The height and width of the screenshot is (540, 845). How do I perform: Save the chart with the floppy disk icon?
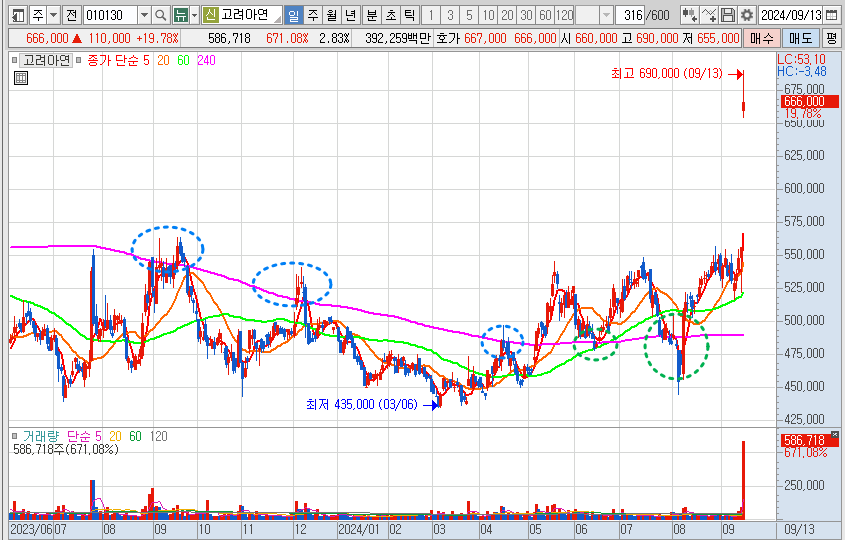click(x=728, y=15)
